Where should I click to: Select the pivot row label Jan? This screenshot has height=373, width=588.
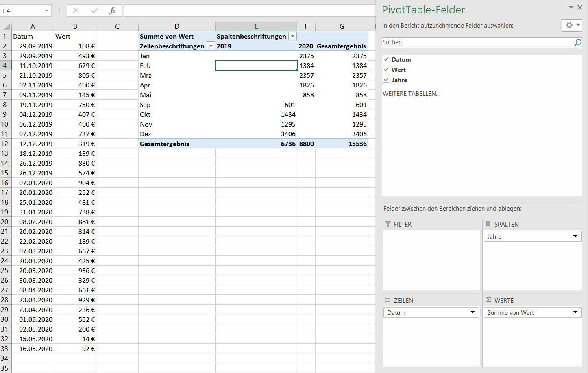(177, 56)
